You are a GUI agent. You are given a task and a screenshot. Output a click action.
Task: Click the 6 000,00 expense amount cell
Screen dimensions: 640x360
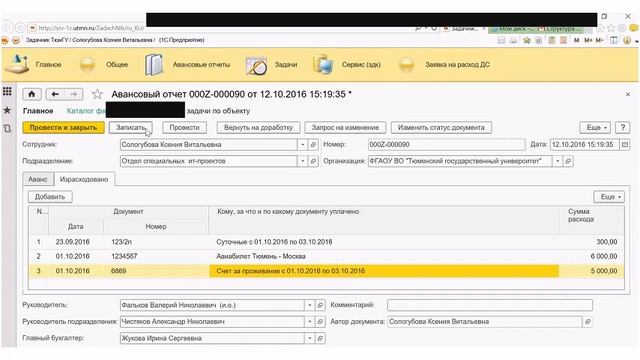[592, 256]
